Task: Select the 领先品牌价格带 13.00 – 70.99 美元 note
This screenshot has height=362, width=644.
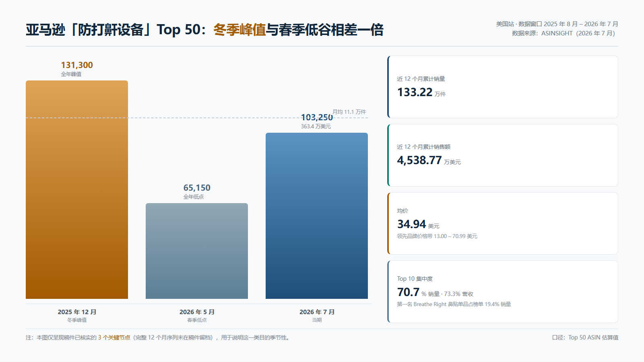Action: pos(437,236)
